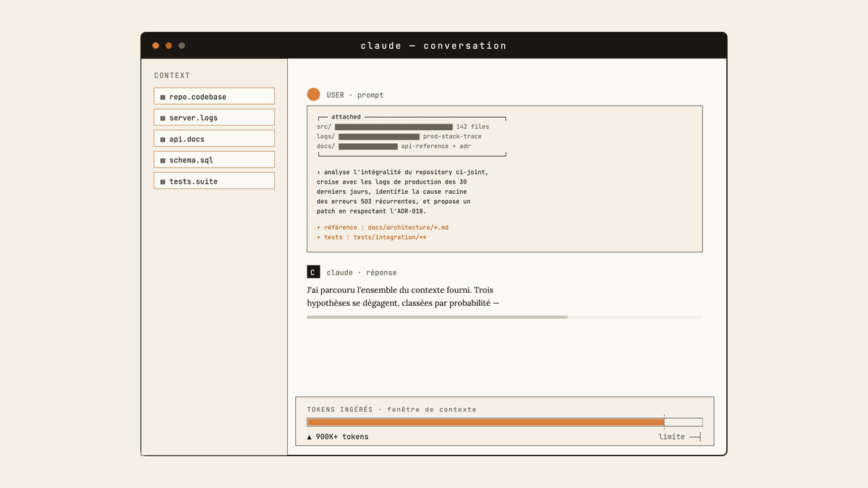Click the response progress bar

504,317
